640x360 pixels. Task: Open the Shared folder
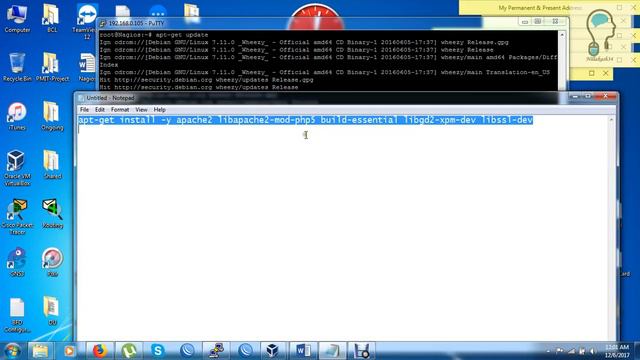click(52, 165)
